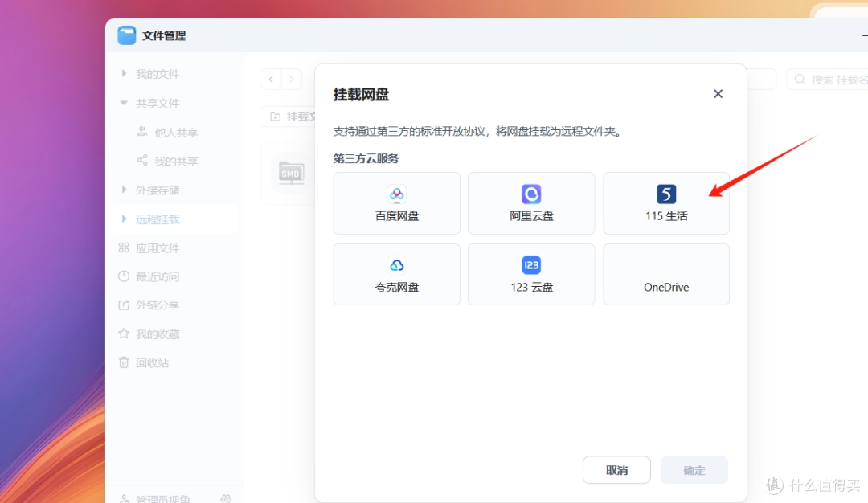This screenshot has height=503, width=868.
Task: Close the 挂载网盘 dialog with the X
Action: (x=718, y=94)
